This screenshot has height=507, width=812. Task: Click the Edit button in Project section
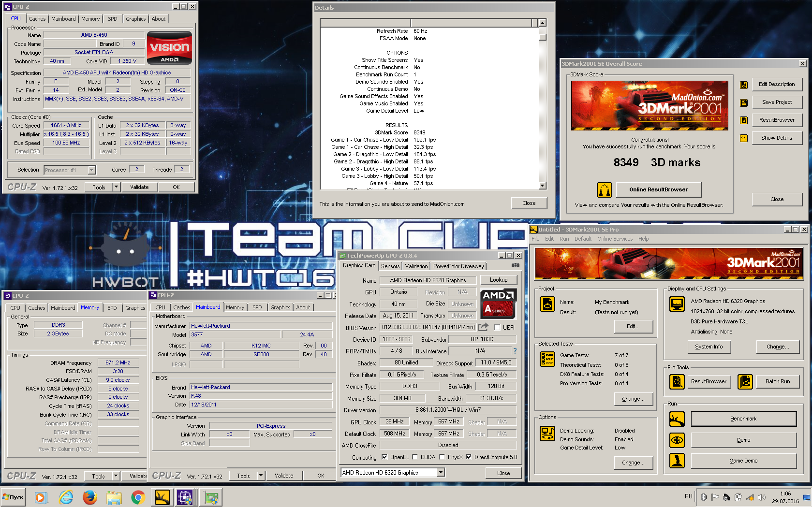coord(633,326)
